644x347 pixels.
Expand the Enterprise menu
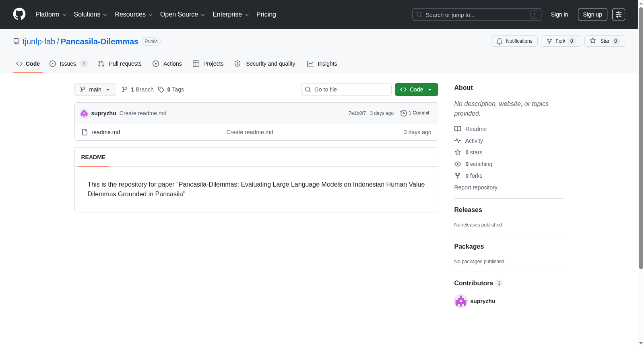click(x=231, y=15)
